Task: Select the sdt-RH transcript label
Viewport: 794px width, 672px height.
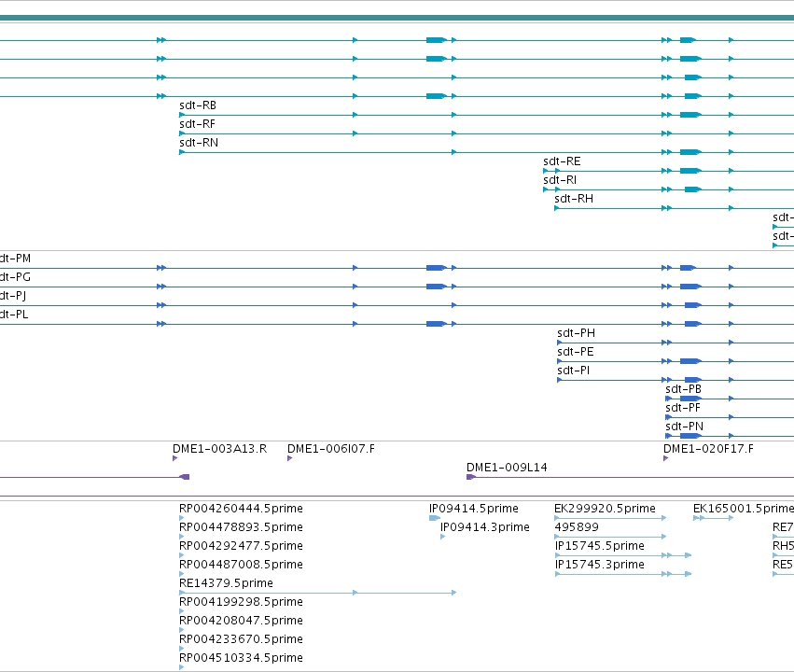Action: (574, 199)
